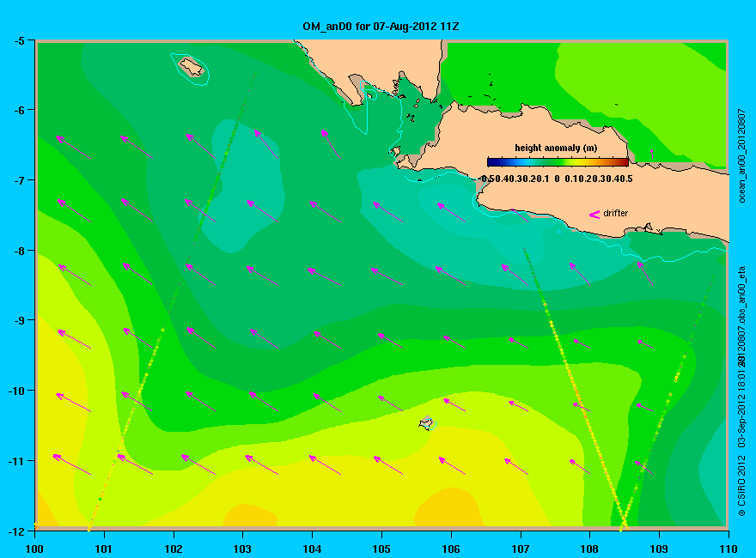Click the "-6" latitude tick label

19,111
